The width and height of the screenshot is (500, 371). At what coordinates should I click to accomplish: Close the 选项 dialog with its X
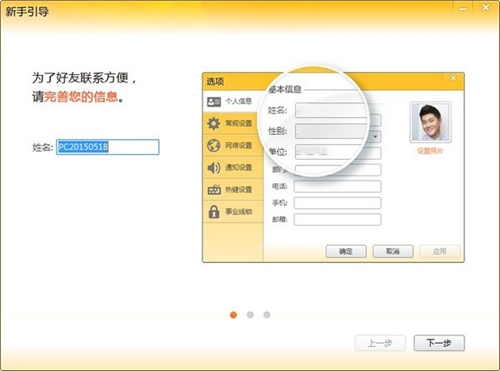click(453, 79)
